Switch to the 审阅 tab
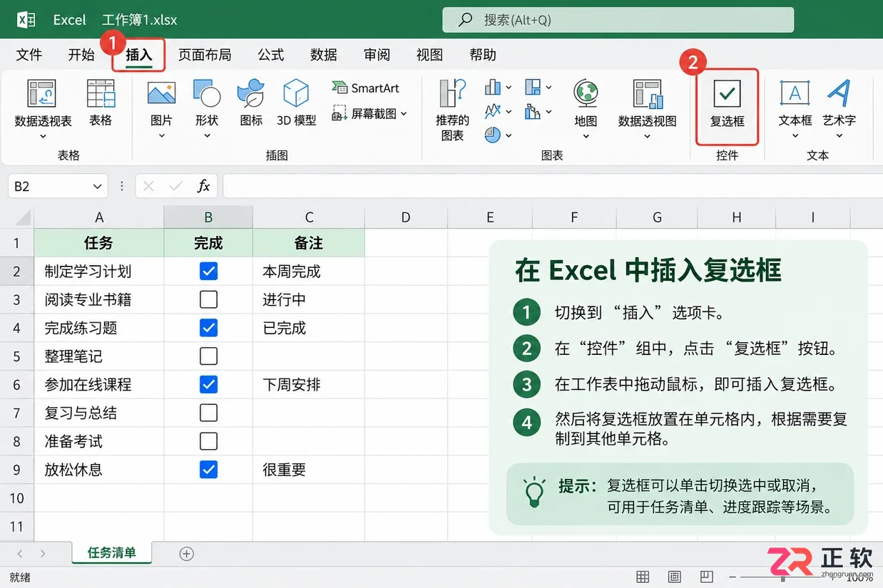883x588 pixels. click(377, 55)
